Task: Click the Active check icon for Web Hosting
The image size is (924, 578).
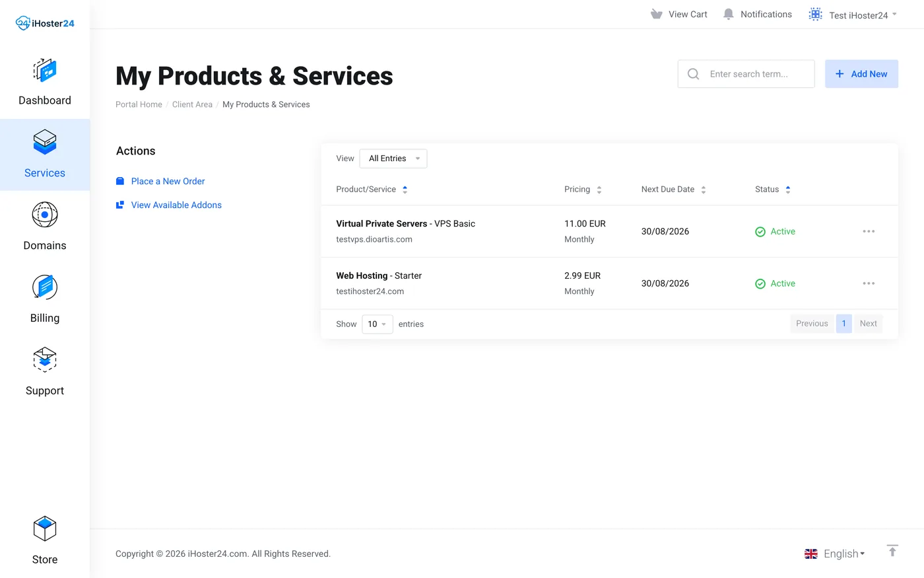Action: (x=760, y=283)
